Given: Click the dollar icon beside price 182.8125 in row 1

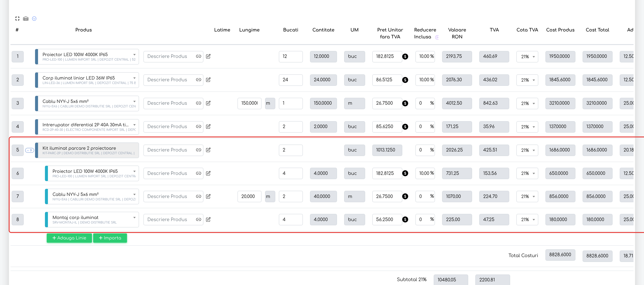Looking at the screenshot, I should coord(405,57).
